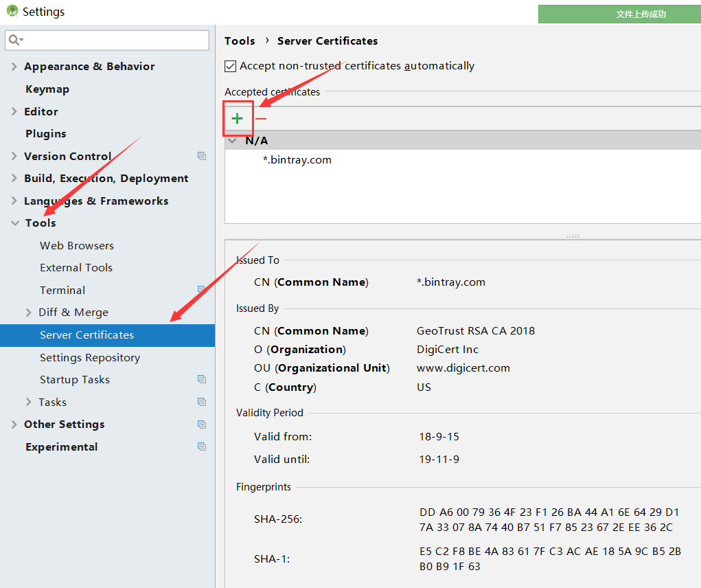This screenshot has width=701, height=588.
Task: Collapse the Tools section arrow
Action: pyautogui.click(x=14, y=223)
